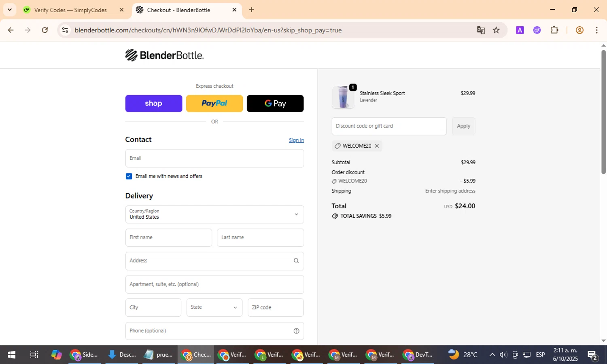This screenshot has height=364, width=607.
Task: Uncheck Email me with news and offers
Action: [129, 176]
